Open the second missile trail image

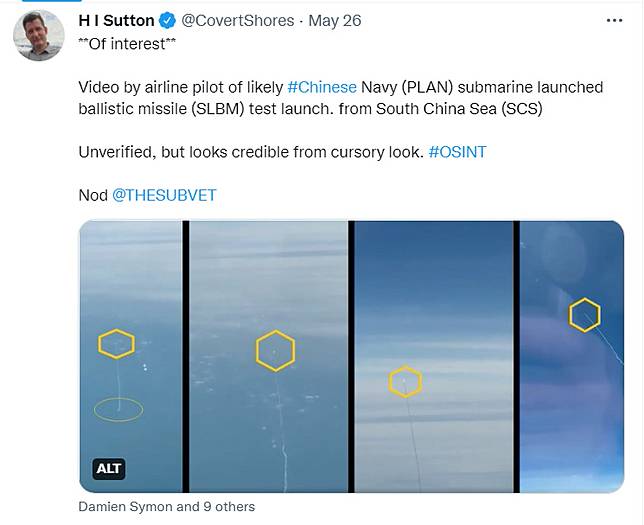point(268,420)
